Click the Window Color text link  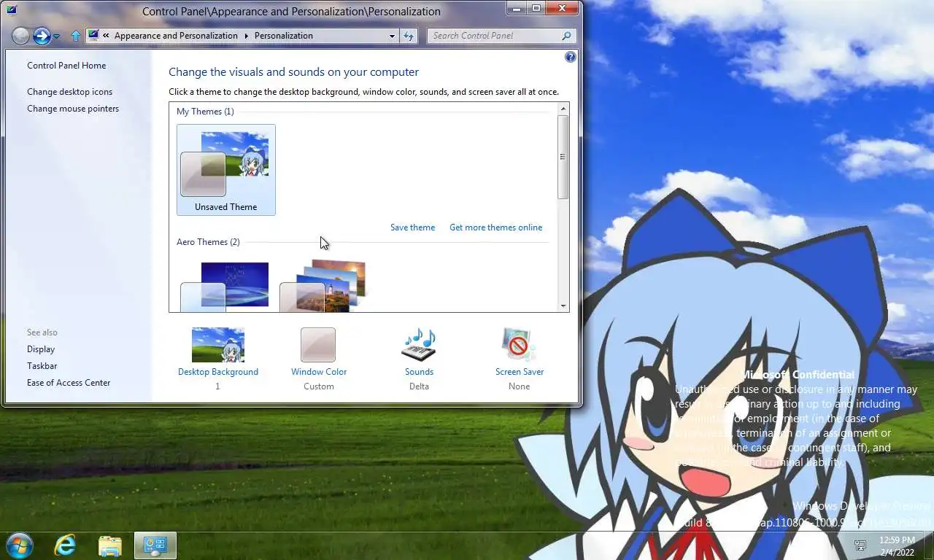coord(319,372)
